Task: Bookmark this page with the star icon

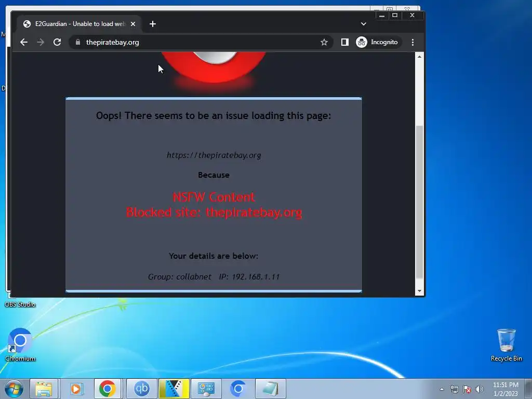Action: click(324, 42)
